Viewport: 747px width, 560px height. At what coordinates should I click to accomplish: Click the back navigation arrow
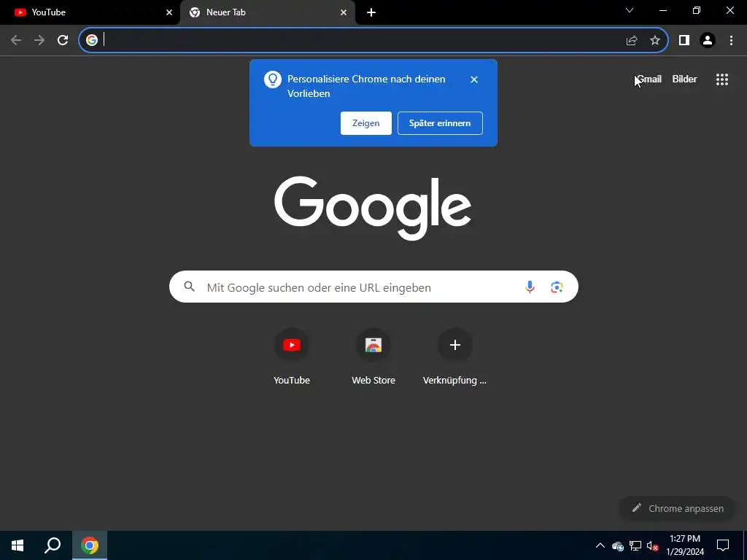(x=16, y=41)
